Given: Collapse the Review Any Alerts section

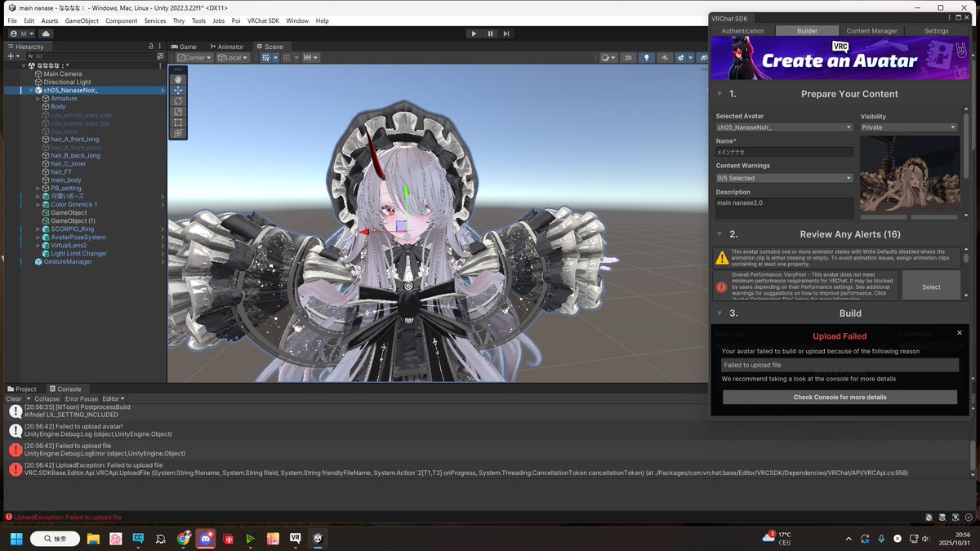Looking at the screenshot, I should coord(719,234).
